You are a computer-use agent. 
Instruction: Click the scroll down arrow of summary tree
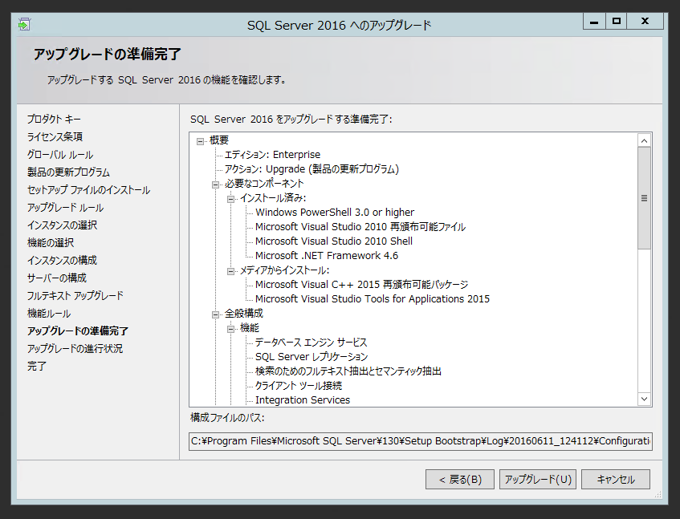644,398
